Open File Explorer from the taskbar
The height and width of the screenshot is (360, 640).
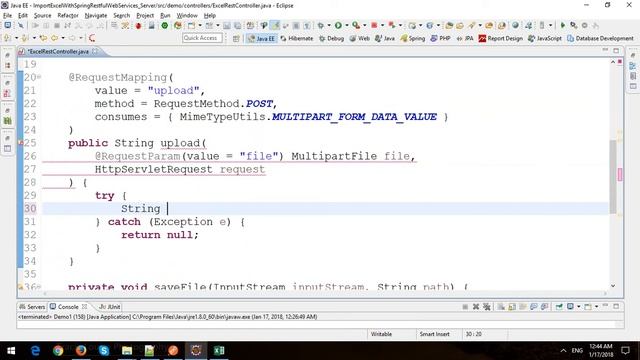click(127, 351)
